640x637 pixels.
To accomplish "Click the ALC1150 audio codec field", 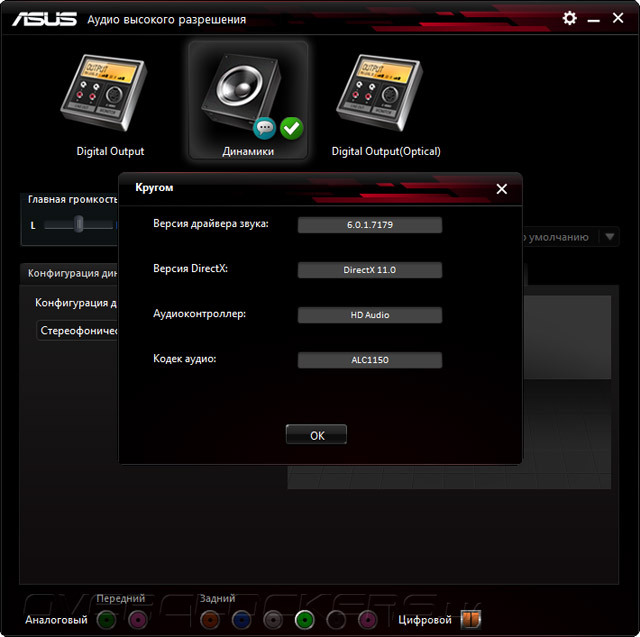I will 370,360.
